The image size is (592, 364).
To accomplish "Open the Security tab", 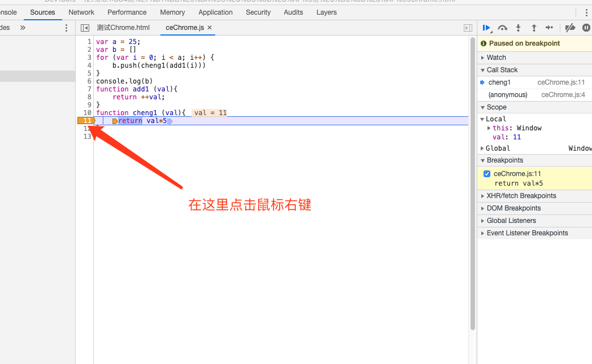I will coord(258,12).
